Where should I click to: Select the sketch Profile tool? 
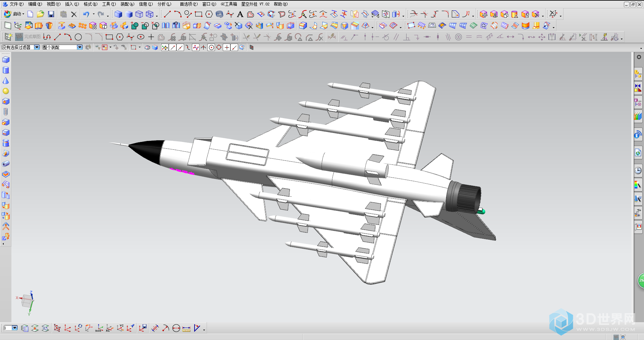[47, 37]
